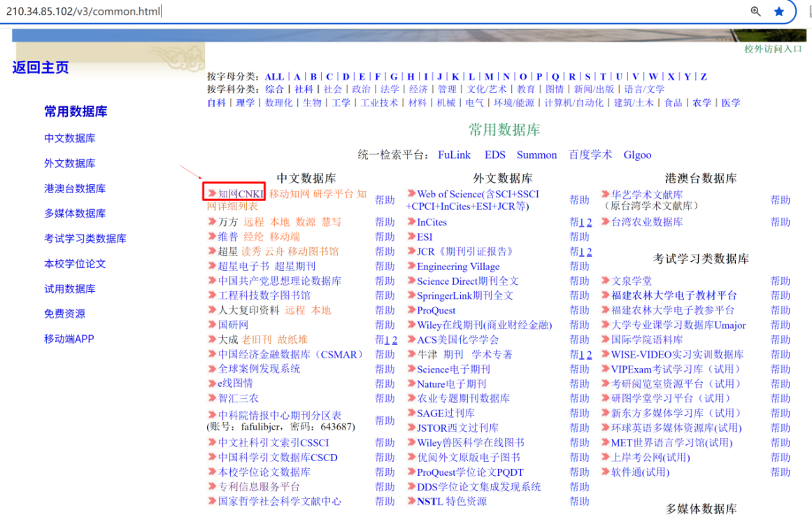Viewport: 812px width, 522px height.
Task: Open Engineering Village link
Action: pyautogui.click(x=458, y=267)
